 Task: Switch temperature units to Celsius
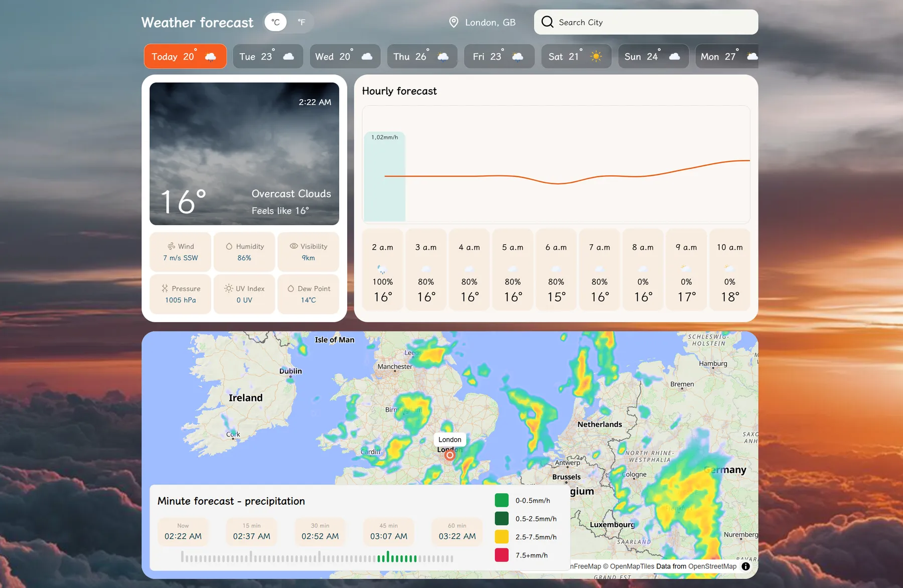click(275, 22)
